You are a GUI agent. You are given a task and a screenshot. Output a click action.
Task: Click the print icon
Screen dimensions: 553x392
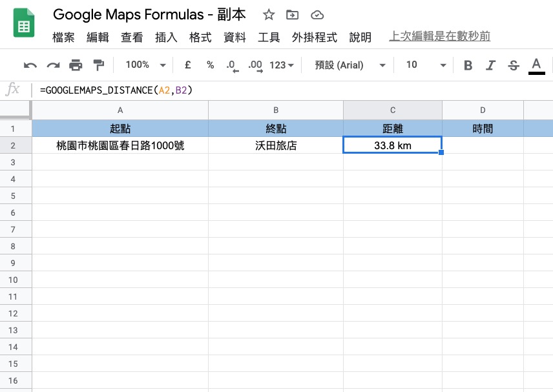coord(76,65)
